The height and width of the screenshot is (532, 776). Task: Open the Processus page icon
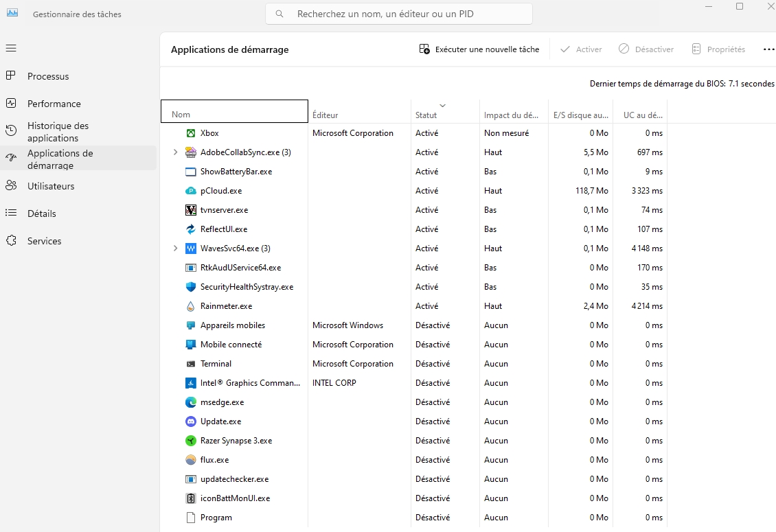coord(11,76)
